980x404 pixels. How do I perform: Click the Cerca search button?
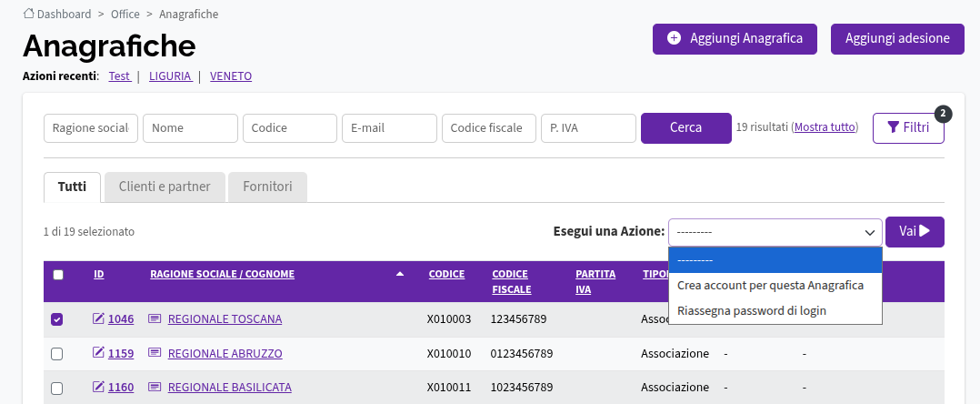pos(686,128)
